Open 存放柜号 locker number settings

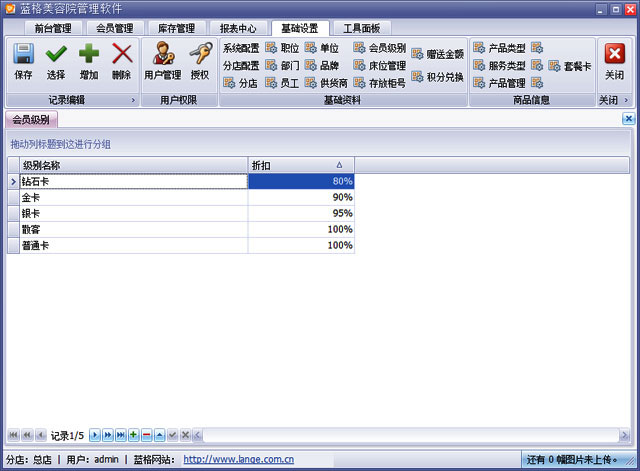tap(380, 83)
